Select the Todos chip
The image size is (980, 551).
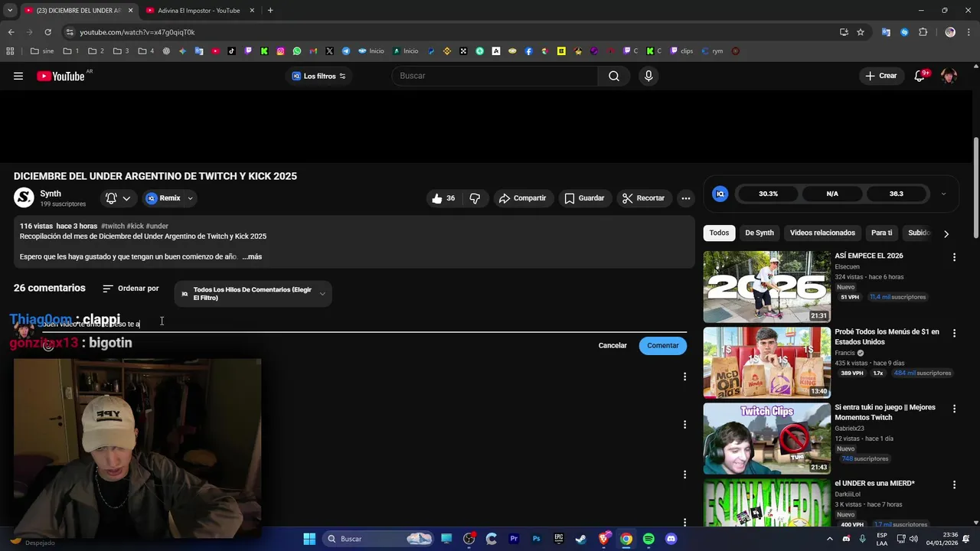coord(719,233)
